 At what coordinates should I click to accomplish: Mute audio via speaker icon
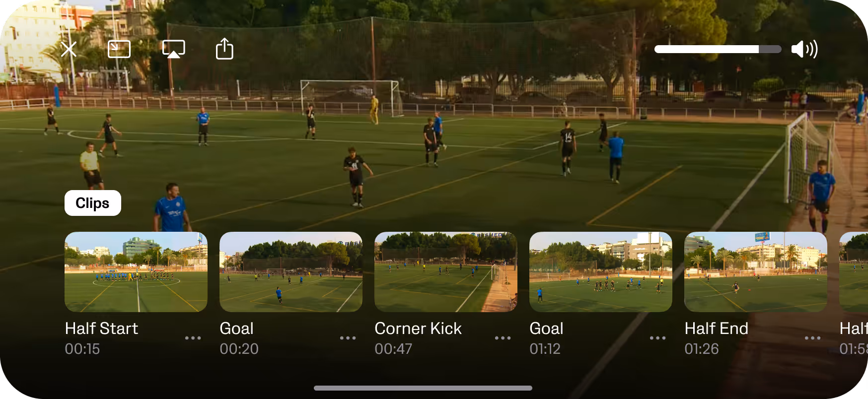(x=804, y=49)
